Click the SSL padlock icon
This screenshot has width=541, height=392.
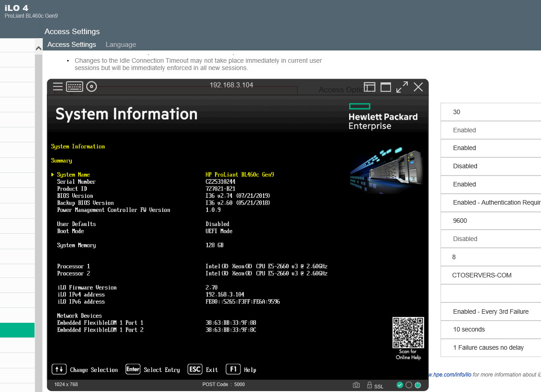tap(369, 385)
